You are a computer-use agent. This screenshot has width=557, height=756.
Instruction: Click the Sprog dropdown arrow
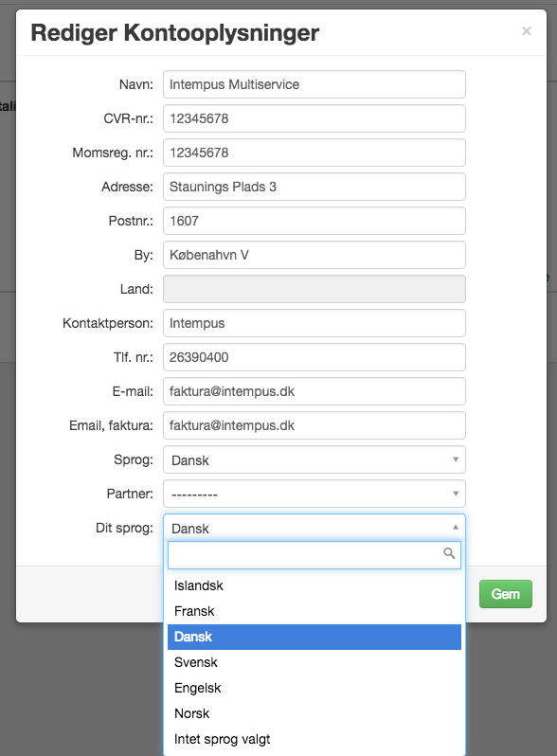[456, 459]
